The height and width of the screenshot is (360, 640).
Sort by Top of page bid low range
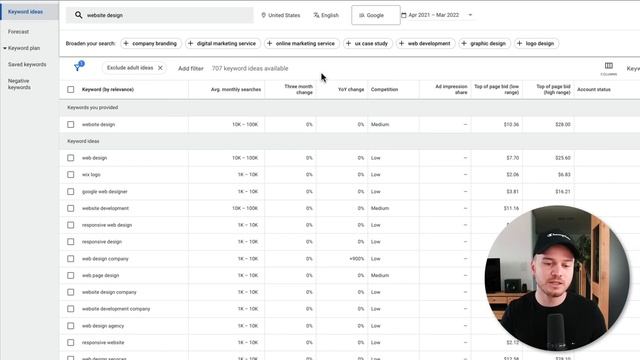click(496, 89)
